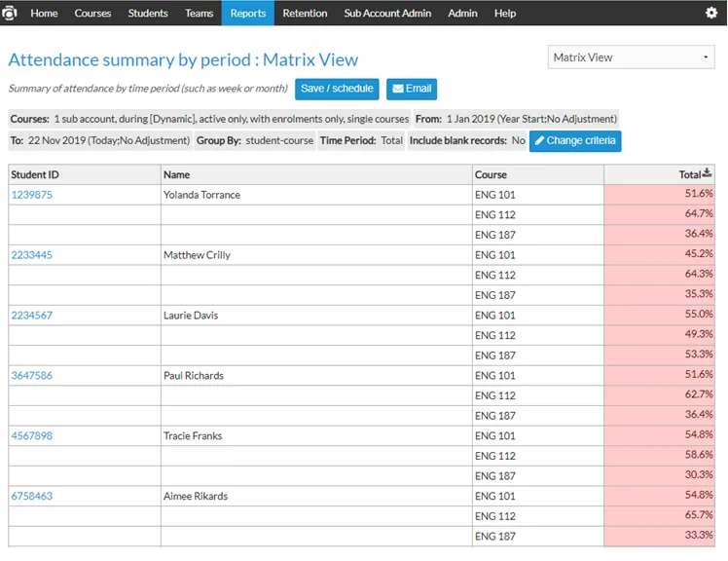Click the 35.3% total cell

(659, 295)
